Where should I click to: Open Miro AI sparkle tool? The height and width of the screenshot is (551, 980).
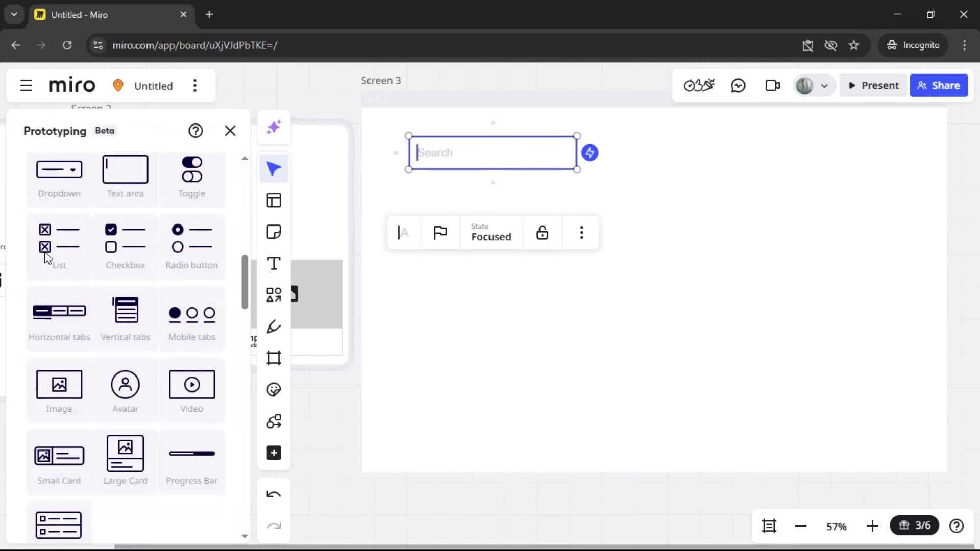[x=274, y=127]
